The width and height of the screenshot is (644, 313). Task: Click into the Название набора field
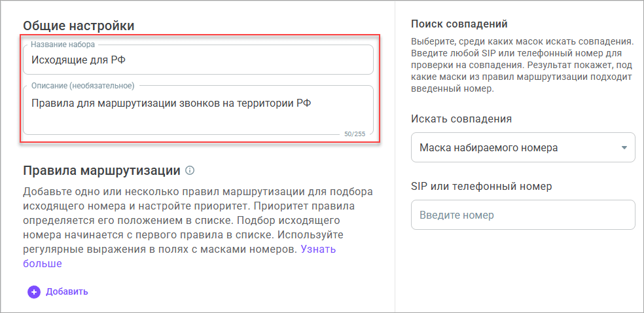(198, 60)
